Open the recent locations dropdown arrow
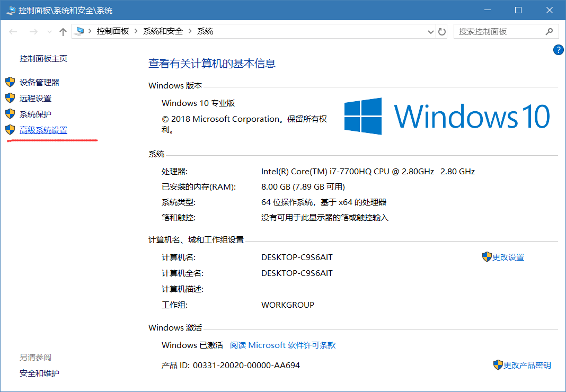Screen dimensions: 566x392 pos(50,32)
